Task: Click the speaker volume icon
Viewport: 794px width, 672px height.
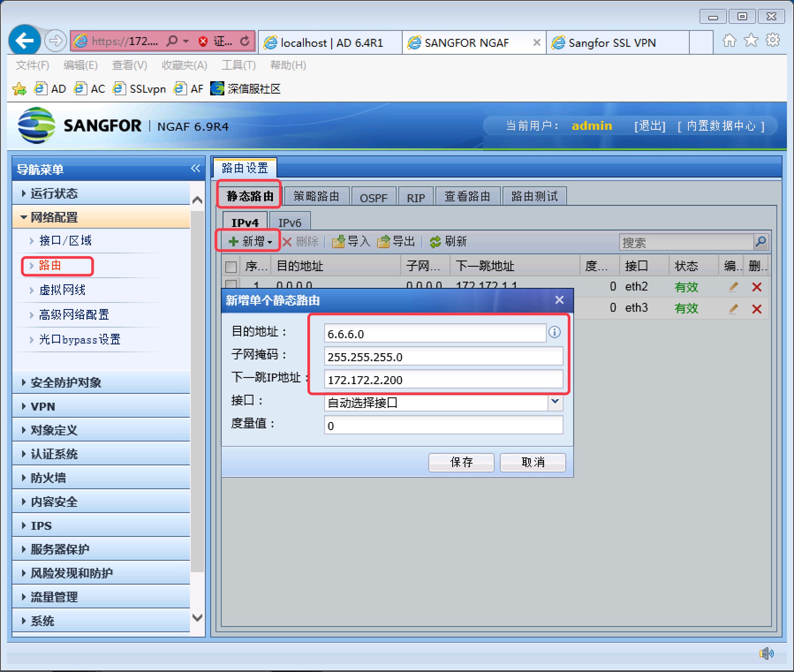Action: pos(767,653)
